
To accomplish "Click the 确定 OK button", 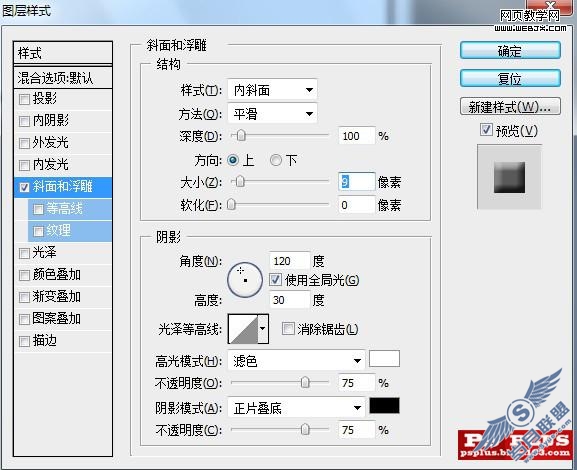I will pyautogui.click(x=510, y=51).
